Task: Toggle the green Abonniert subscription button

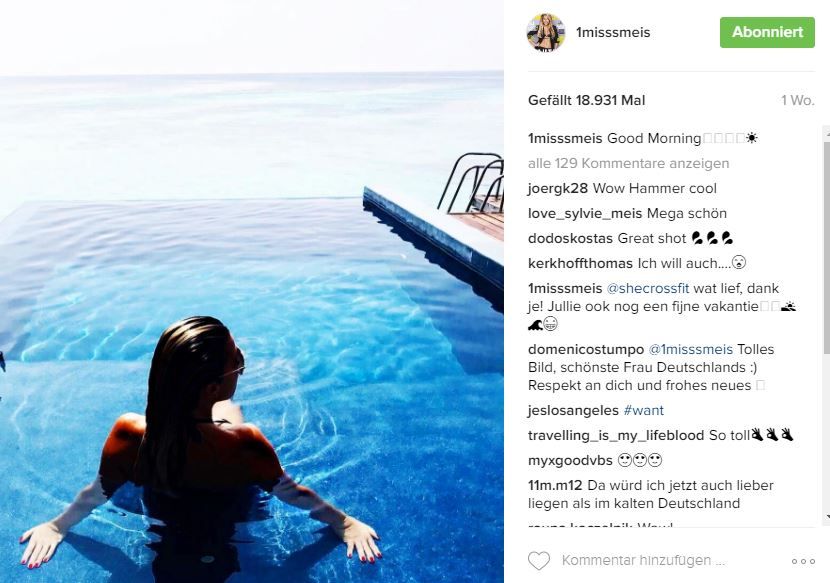Action: [x=767, y=32]
